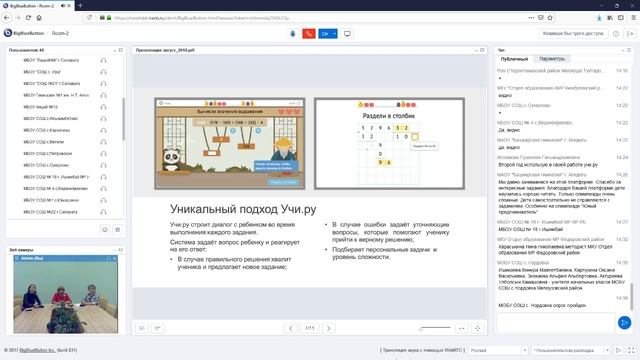This screenshot has height=360, width=640.
Task: Select user МБОУ СОШ с.Ира
Action: click(42, 72)
